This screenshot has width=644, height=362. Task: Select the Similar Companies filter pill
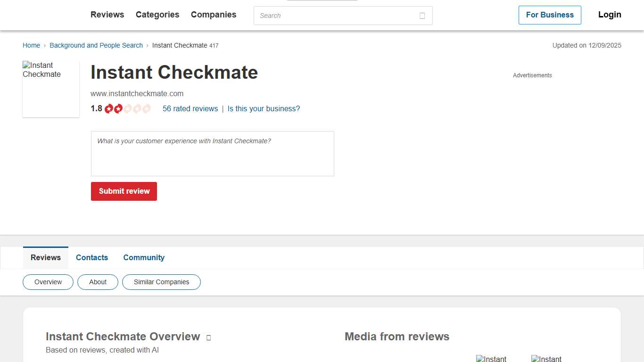click(x=161, y=282)
